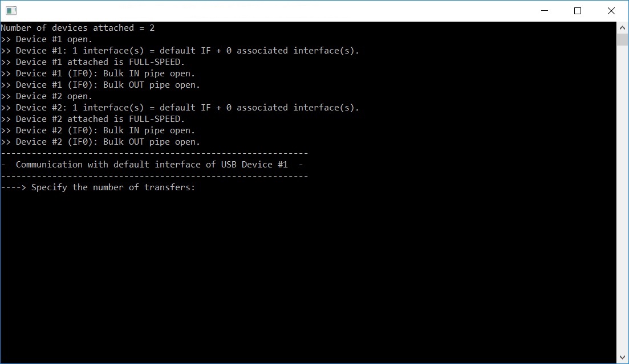629x364 pixels.
Task: Close the console window
Action: click(611, 11)
